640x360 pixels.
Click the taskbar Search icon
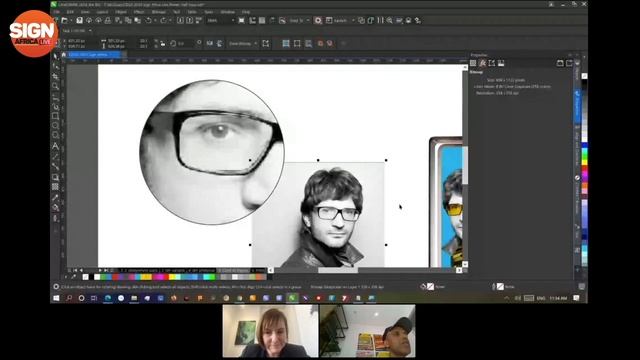click(x=69, y=298)
